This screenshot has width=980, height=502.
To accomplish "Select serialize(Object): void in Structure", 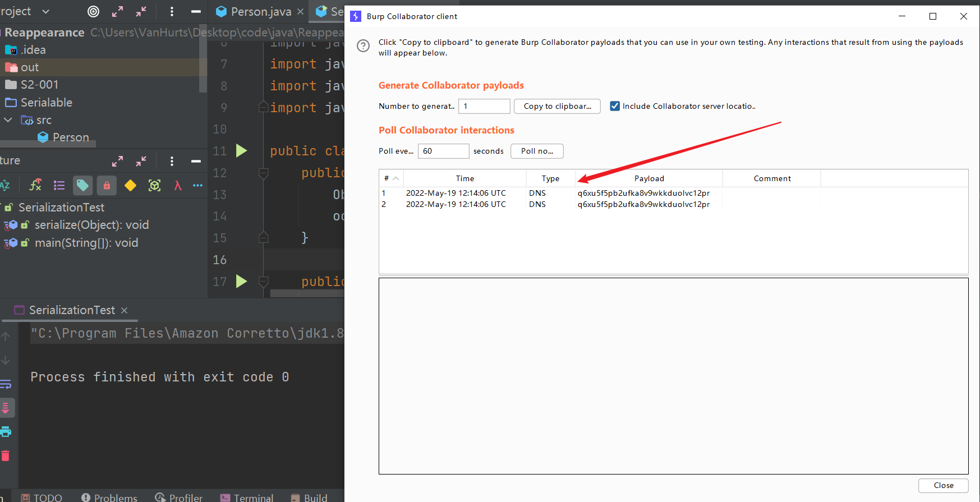I will [76, 225].
